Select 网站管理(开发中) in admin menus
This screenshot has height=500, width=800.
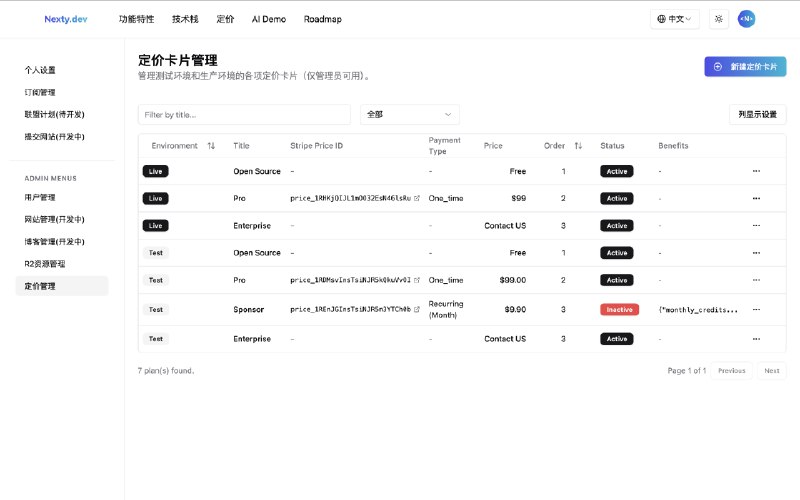(x=54, y=219)
